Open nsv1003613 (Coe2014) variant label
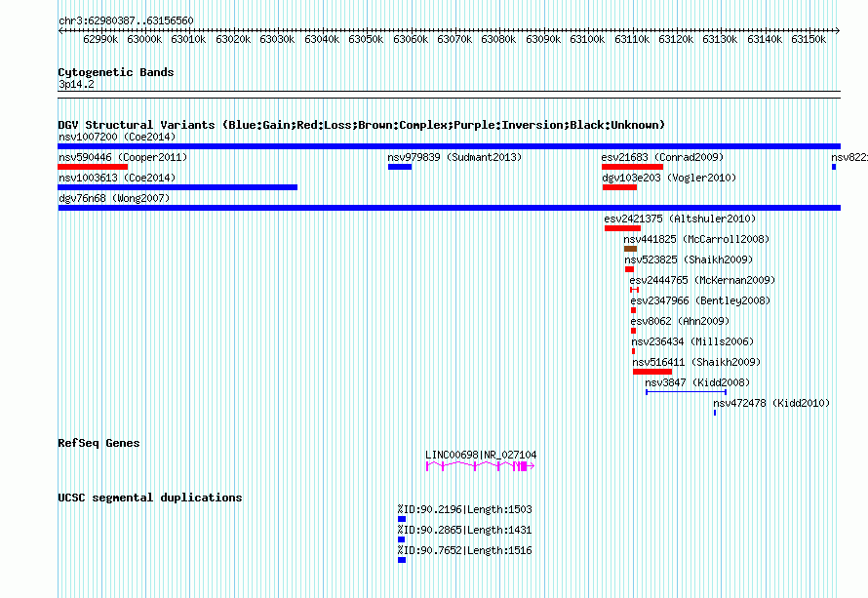Screen dimensions: 868x598 tap(117, 178)
